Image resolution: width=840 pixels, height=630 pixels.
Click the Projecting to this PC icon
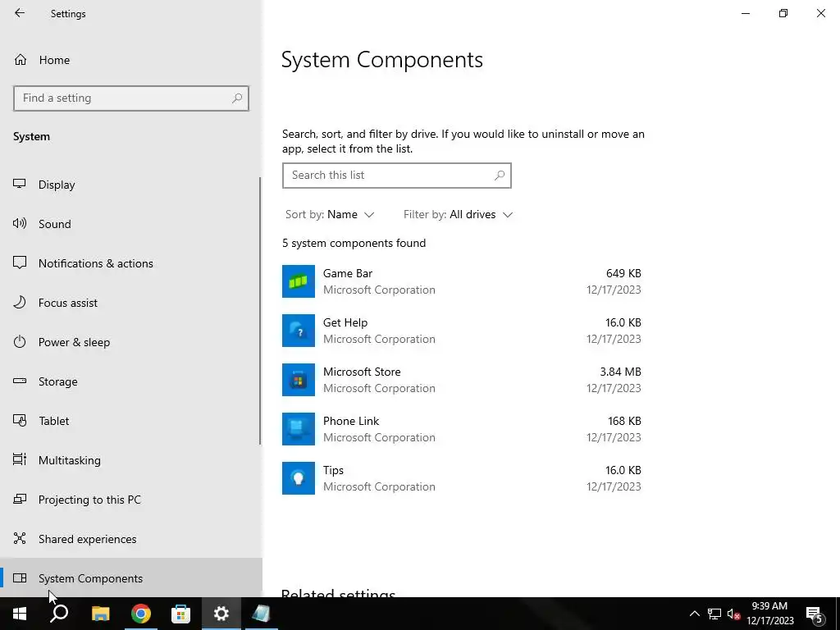20,500
